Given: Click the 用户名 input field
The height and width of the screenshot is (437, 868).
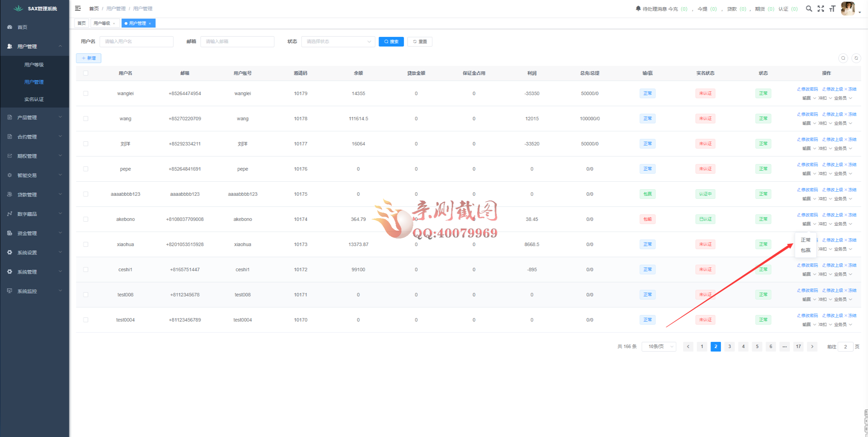Looking at the screenshot, I should point(136,41).
